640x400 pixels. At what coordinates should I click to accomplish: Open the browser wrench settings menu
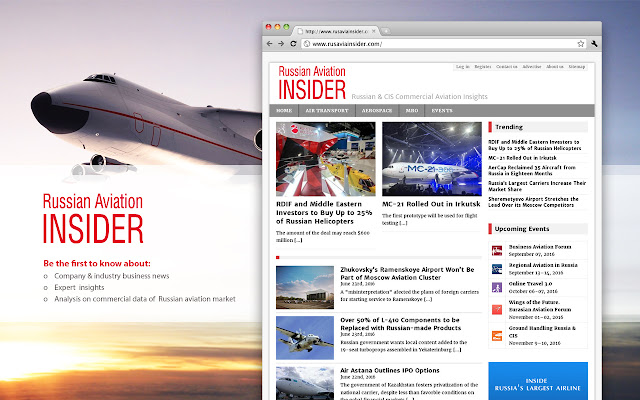(x=594, y=44)
